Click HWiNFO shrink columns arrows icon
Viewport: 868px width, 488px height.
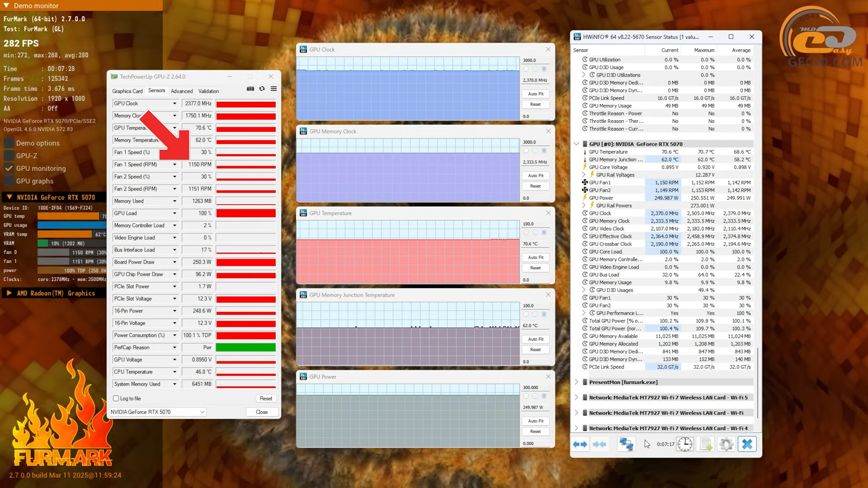point(599,444)
